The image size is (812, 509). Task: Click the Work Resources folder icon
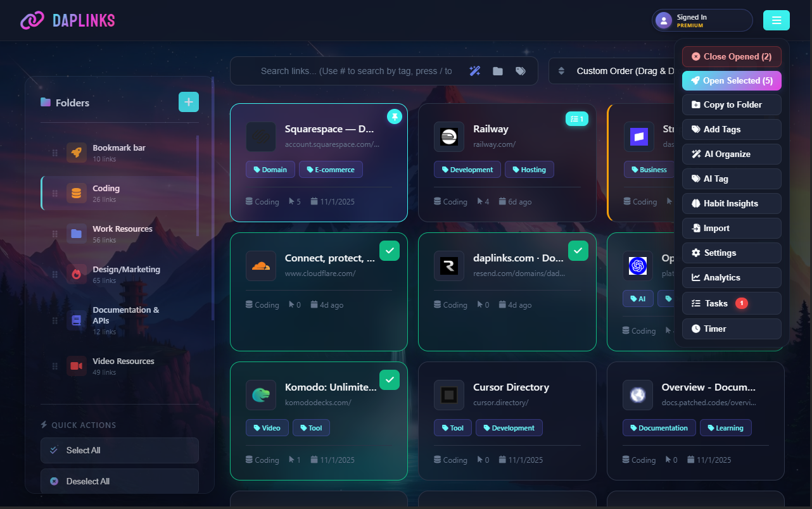click(x=77, y=234)
